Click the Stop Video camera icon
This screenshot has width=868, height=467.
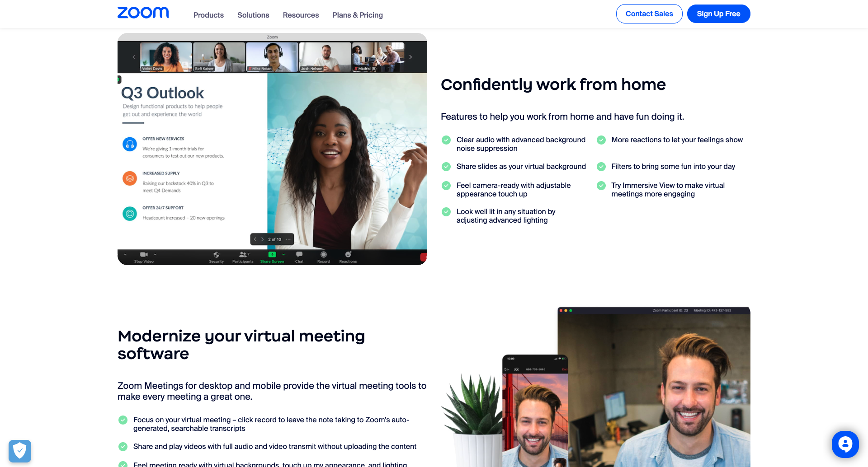point(144,255)
